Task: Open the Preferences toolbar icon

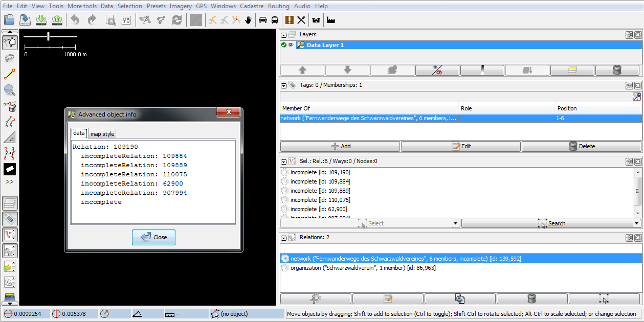Action: coord(126,20)
